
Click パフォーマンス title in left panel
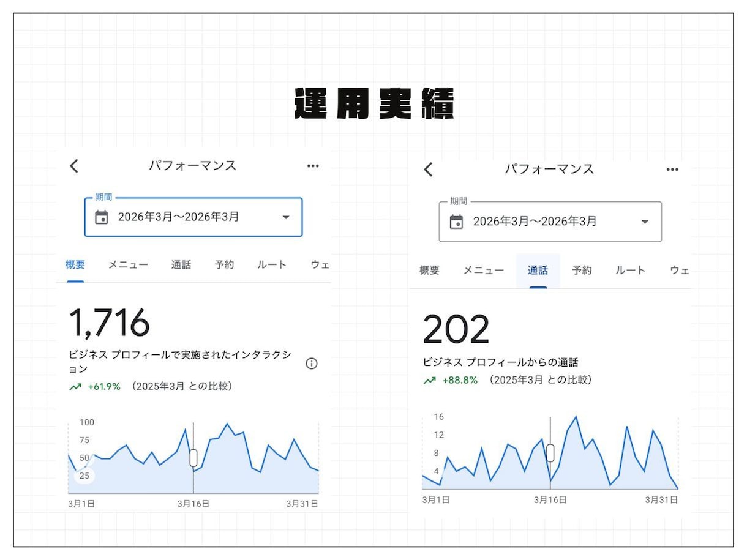(193, 166)
